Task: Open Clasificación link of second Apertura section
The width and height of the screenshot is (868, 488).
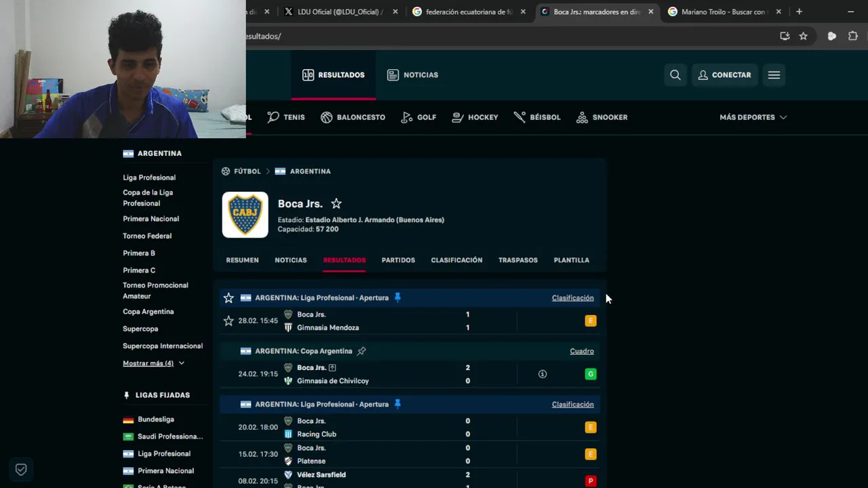Action: 572,405
